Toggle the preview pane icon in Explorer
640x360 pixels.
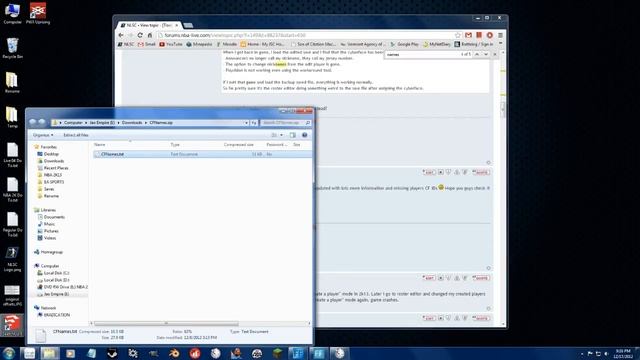click(293, 135)
